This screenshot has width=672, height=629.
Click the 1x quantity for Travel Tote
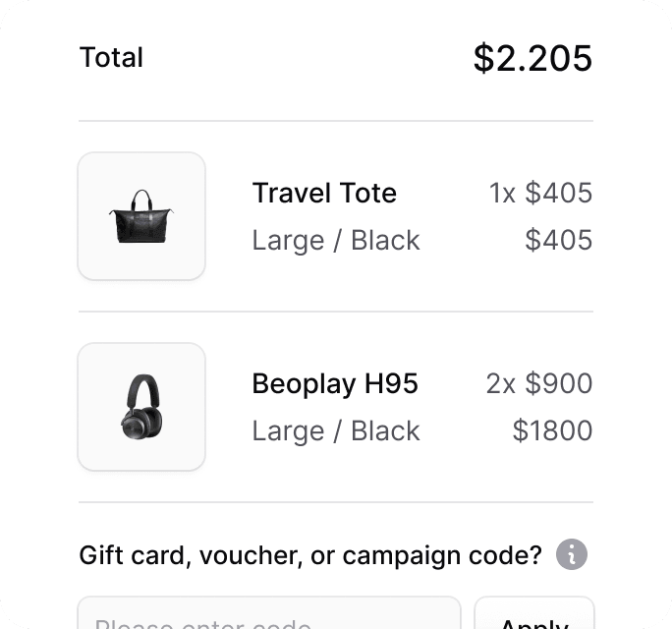[502, 193]
